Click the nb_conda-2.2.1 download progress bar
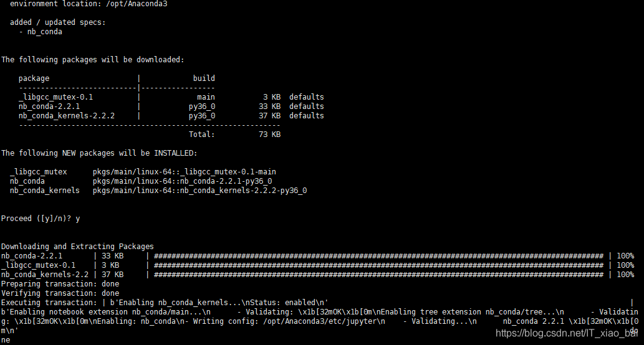 pyautogui.click(x=378, y=256)
